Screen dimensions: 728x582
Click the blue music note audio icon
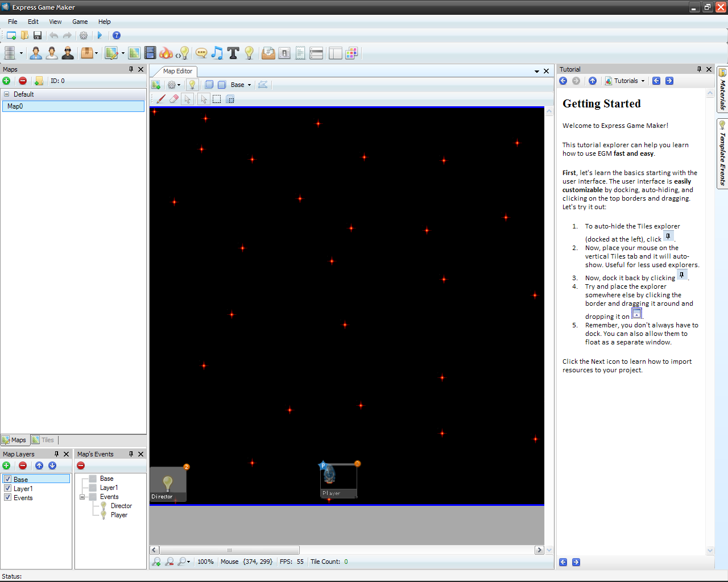(217, 53)
